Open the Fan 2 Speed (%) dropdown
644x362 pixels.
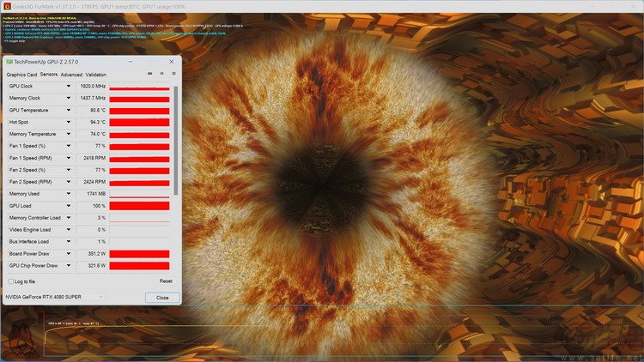click(x=69, y=170)
